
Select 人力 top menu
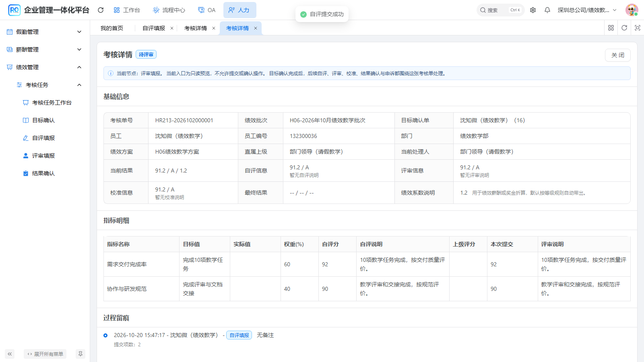[x=239, y=10]
